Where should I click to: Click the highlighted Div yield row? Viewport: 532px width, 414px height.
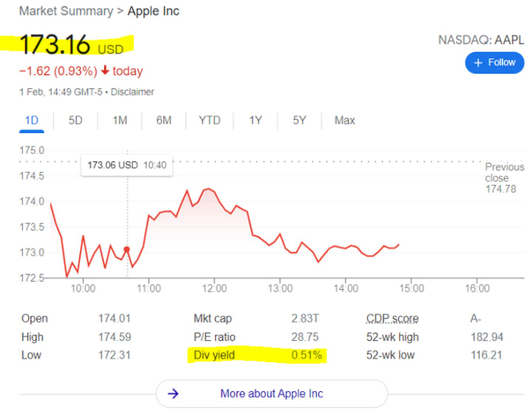pyautogui.click(x=257, y=355)
